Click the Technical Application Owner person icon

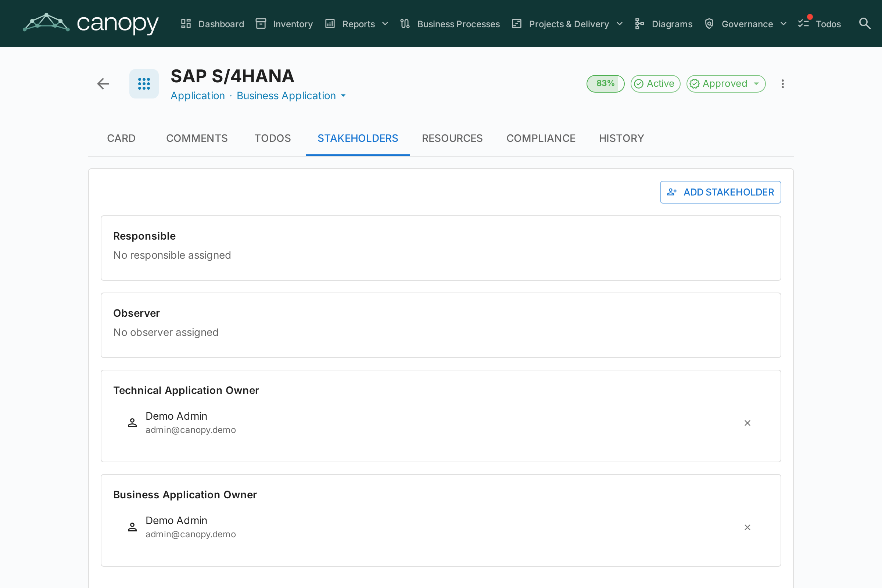pyautogui.click(x=132, y=423)
